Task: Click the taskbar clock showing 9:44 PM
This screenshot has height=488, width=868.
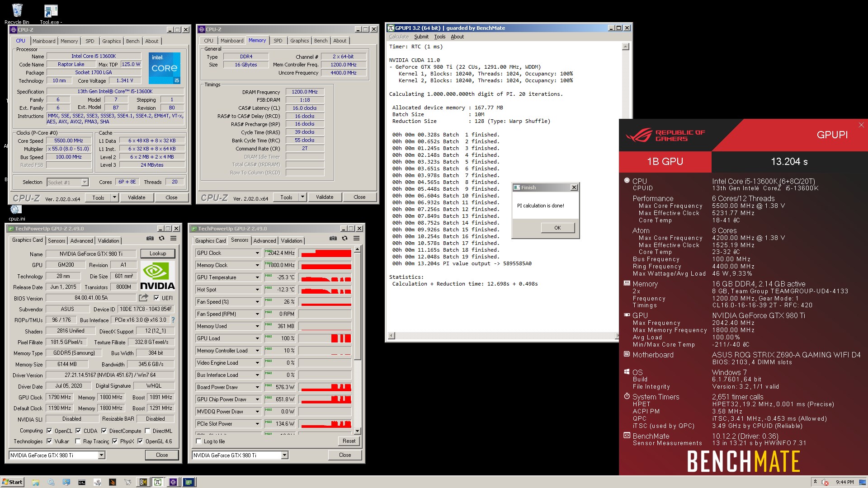Action: tap(844, 482)
